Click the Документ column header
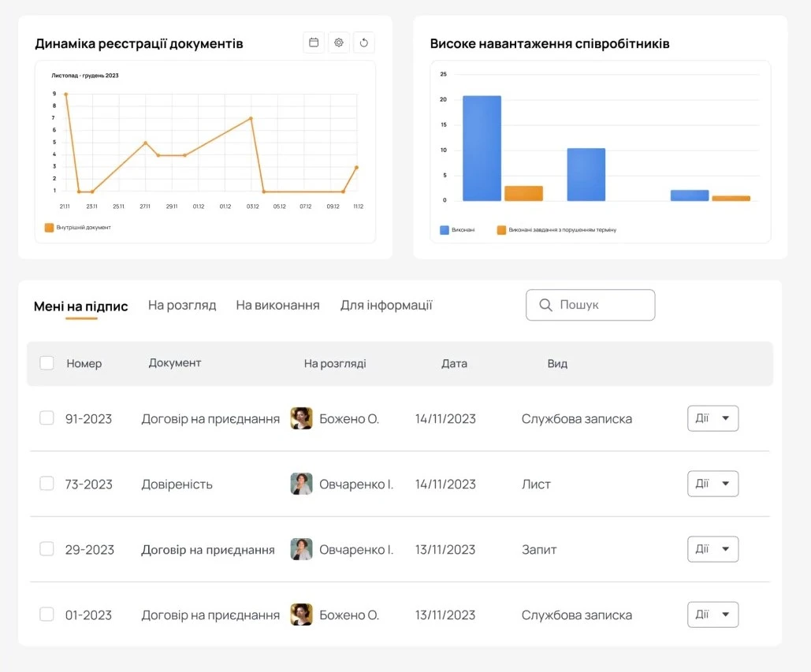Viewport: 811px width, 672px height. coord(175,363)
